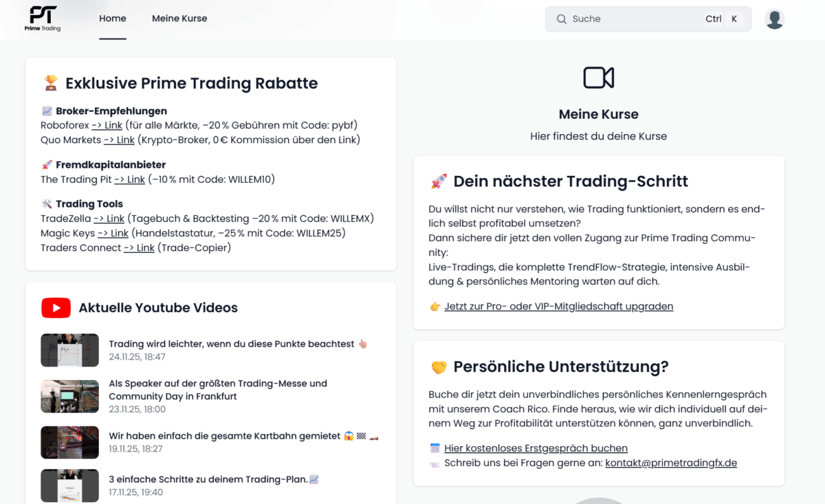
Task: Email kontakt@primetradingfx.de via the link
Action: [x=670, y=463]
